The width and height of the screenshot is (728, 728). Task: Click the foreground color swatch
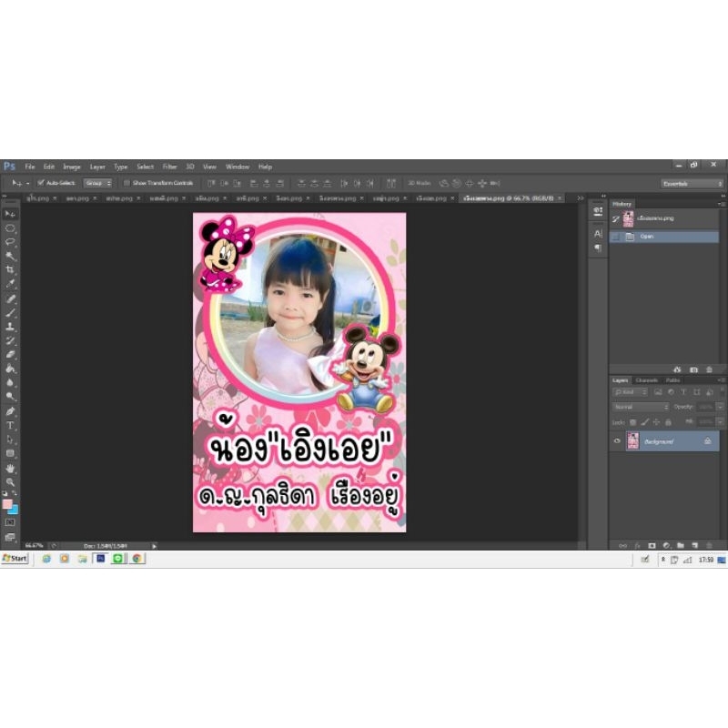coord(6,504)
